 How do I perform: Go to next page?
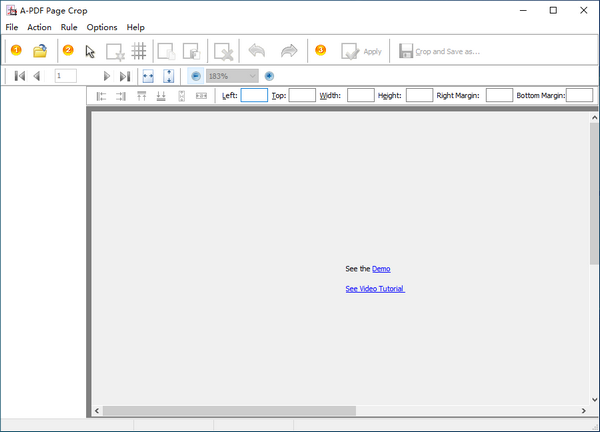pyautogui.click(x=107, y=76)
